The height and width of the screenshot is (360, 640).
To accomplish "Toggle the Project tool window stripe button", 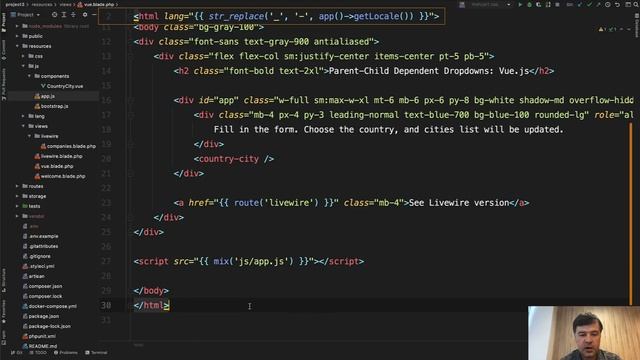I will 4,22.
